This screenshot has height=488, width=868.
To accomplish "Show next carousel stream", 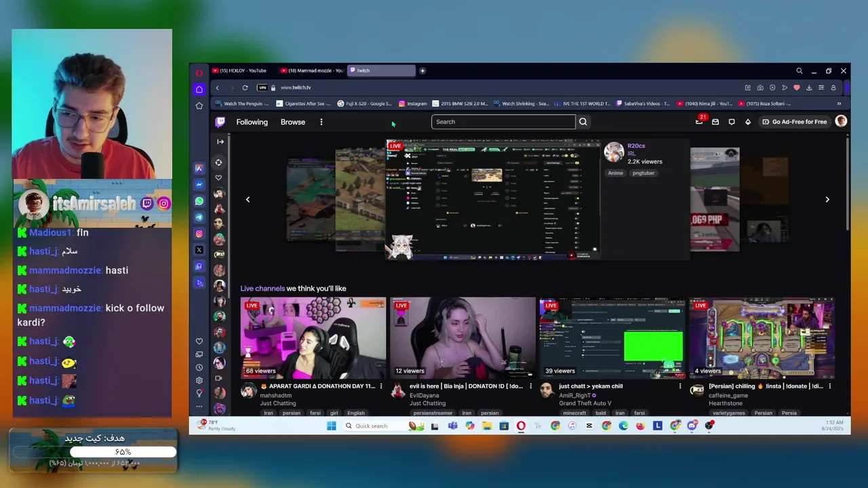I will [827, 199].
